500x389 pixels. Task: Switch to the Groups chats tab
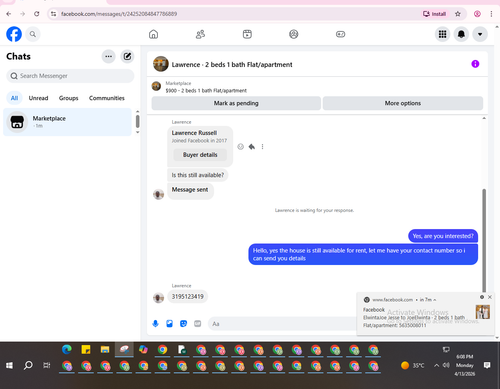(x=68, y=98)
